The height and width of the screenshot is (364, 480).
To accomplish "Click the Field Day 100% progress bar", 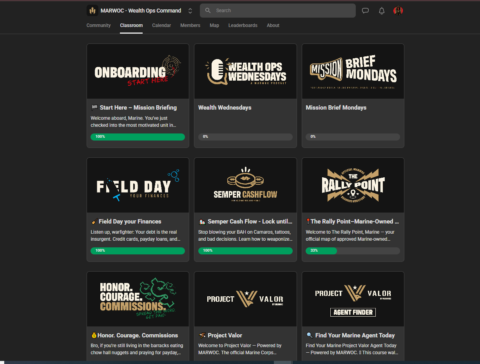I will pyautogui.click(x=138, y=251).
